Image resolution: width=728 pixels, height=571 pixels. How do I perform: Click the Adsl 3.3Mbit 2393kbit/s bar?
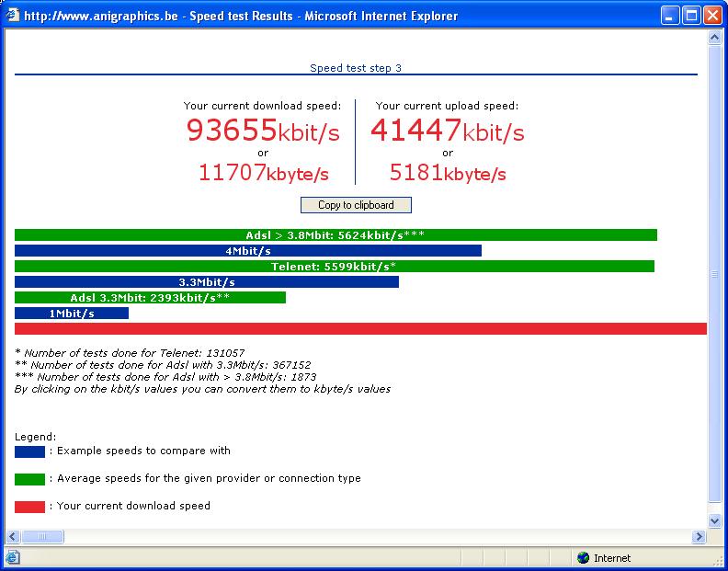coord(150,298)
